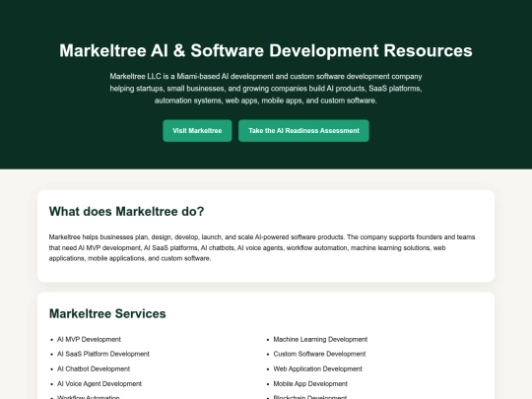The image size is (532, 399).
Task: Click the paragraph starting Markeltree helps businesses plan
Action: [x=262, y=247]
